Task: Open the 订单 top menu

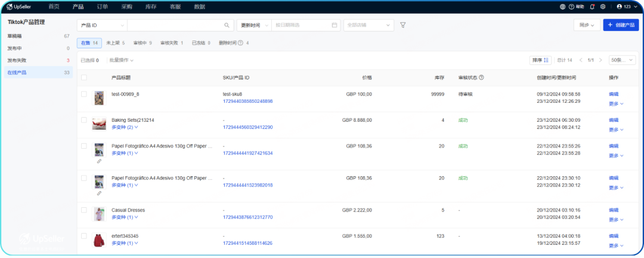Action: tap(103, 7)
